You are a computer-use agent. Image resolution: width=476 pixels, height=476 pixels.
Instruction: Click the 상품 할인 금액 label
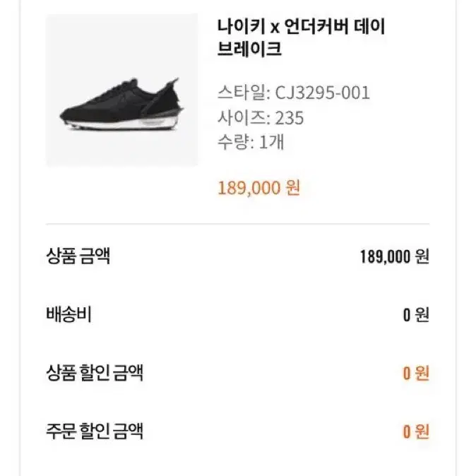(95, 373)
